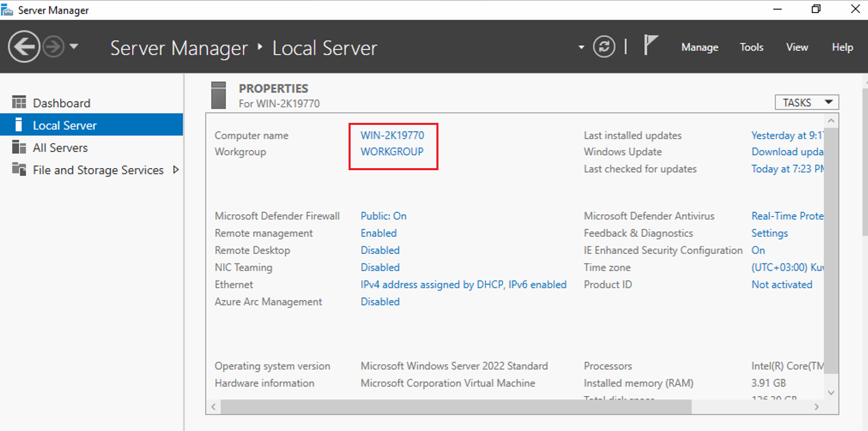Image resolution: width=868 pixels, height=431 pixels.
Task: Open the Manage menu
Action: point(699,47)
